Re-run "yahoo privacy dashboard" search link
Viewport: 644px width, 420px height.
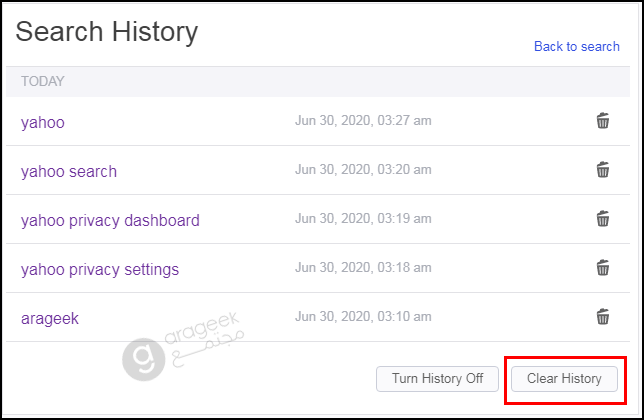pos(110,220)
